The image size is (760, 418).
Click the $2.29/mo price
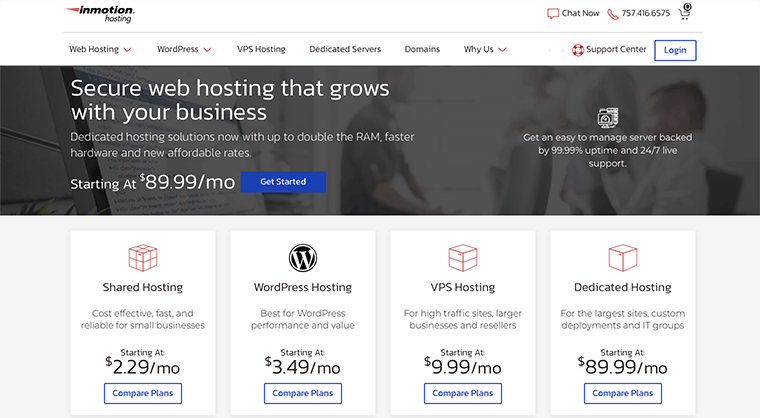coord(142,367)
